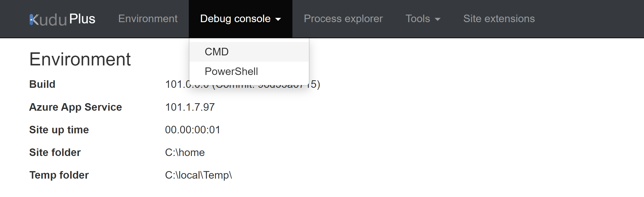Click the Azure App Service label
Image resolution: width=644 pixels, height=197 pixels.
75,107
